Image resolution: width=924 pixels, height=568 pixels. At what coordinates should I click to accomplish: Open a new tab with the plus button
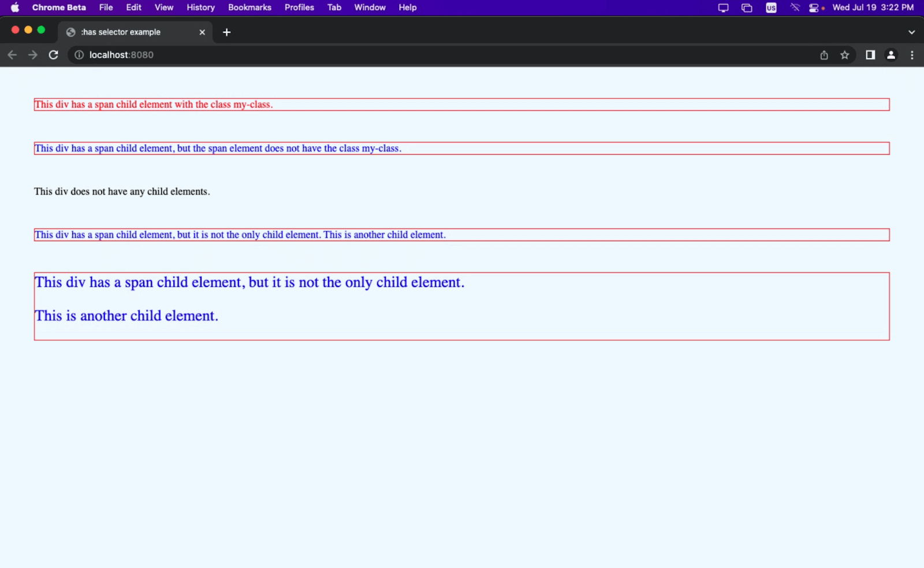(226, 32)
